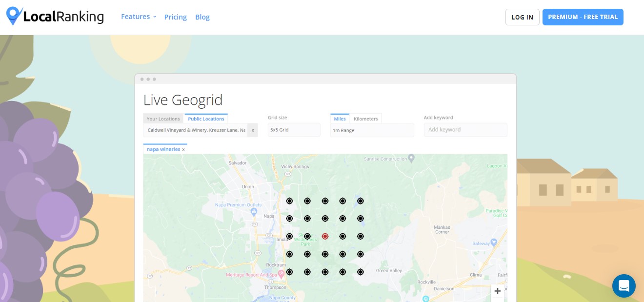Expand the Features dropdown menu
The image size is (644, 302).
pos(139,17)
